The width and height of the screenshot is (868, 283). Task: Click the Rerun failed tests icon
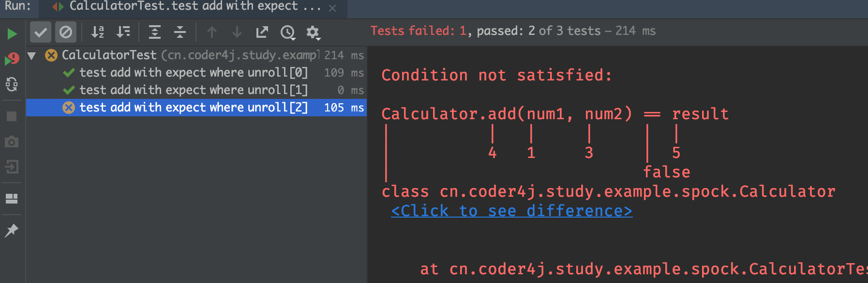pos(12,59)
